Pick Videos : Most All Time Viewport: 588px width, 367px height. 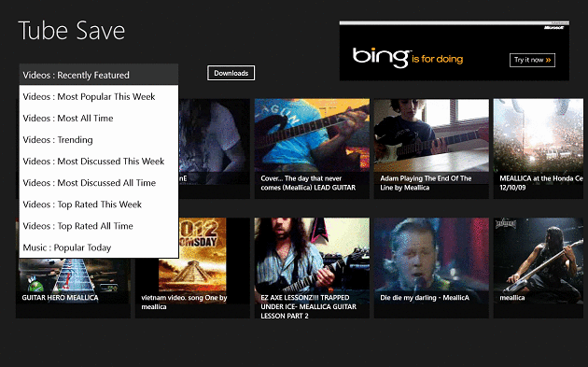(x=99, y=118)
